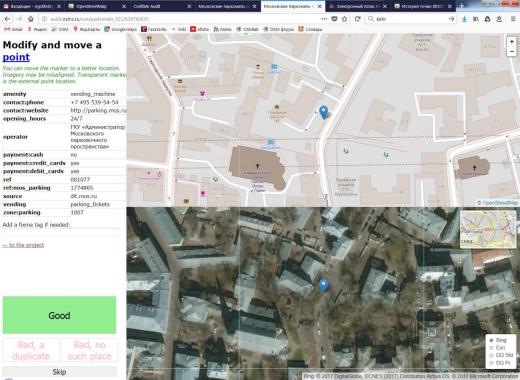This screenshot has width=520, height=380.
Task: Zoom in the map with plus button
Action: pyautogui.click(x=511, y=42)
